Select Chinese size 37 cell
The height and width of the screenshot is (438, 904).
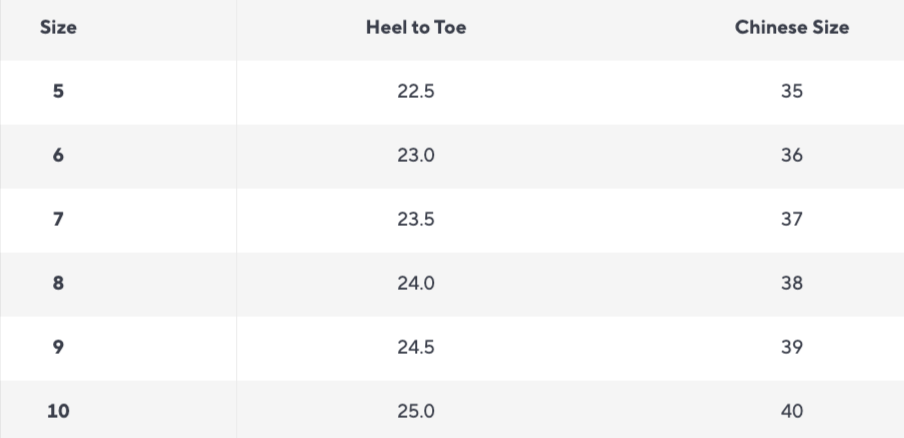coord(791,220)
